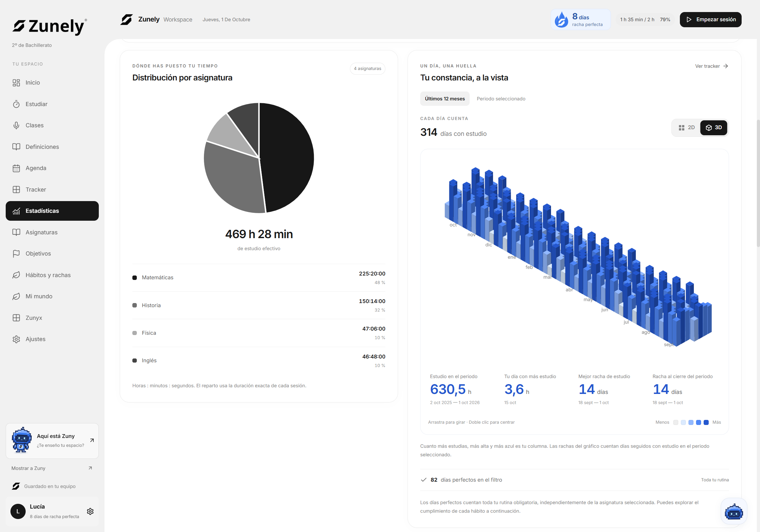Select the 3D view toggle

(714, 127)
